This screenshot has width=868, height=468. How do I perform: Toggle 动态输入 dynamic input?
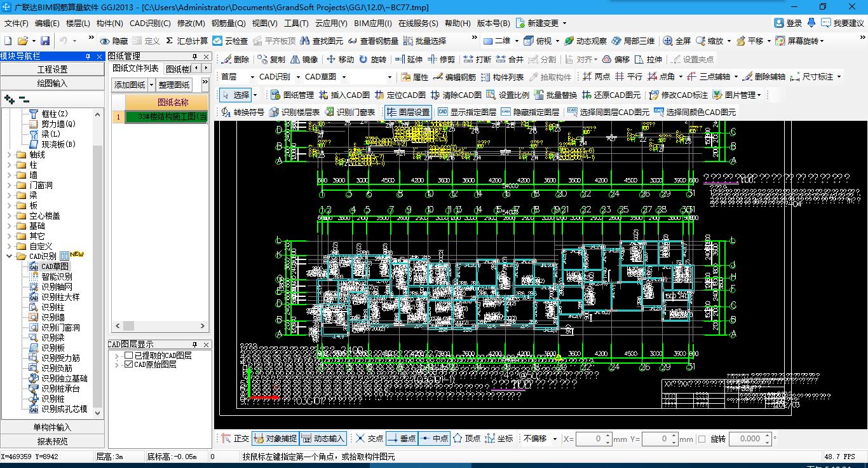(x=323, y=439)
